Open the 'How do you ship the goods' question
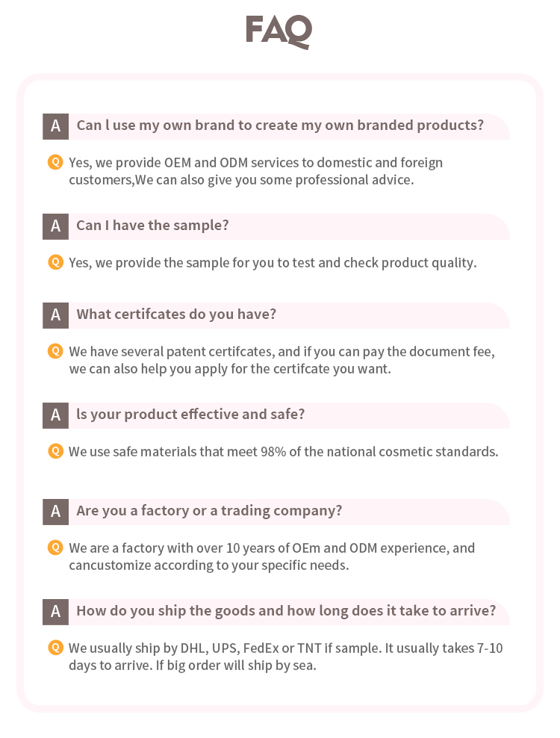The width and height of the screenshot is (560, 738). pyautogui.click(x=286, y=611)
